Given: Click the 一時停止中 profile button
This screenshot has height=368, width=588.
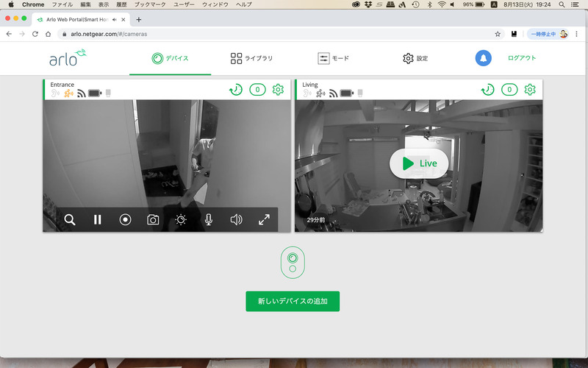Looking at the screenshot, I should click(548, 34).
